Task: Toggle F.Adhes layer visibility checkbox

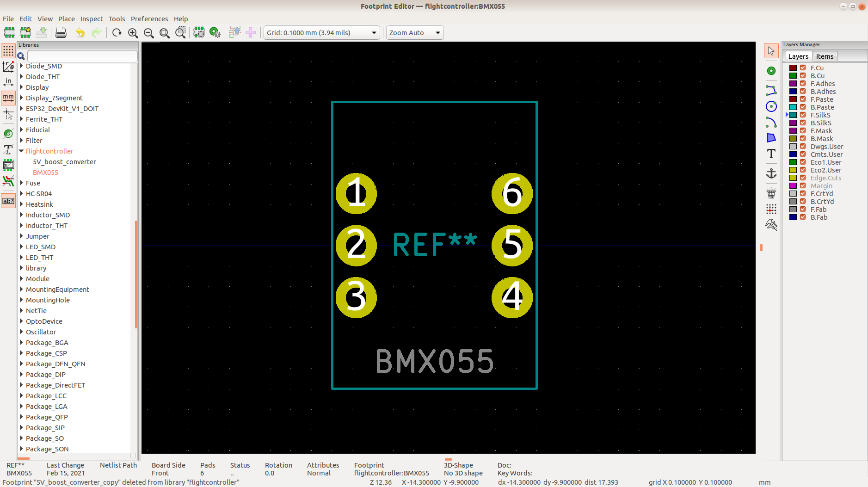Action: coord(803,84)
